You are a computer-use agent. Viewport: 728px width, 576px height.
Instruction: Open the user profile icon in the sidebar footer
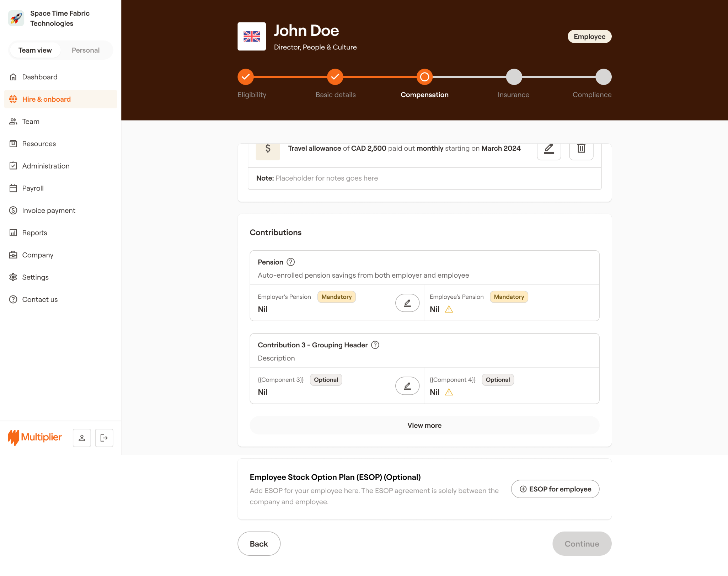click(x=82, y=438)
